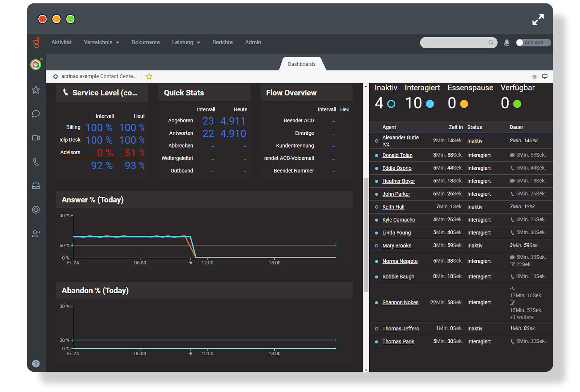
Task: Expand the Verzeichnis dropdown
Action: [101, 42]
